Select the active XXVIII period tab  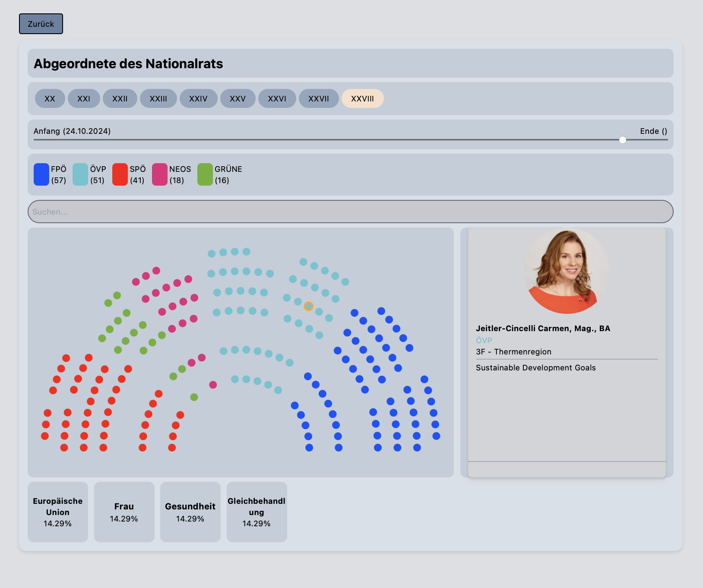coord(362,98)
